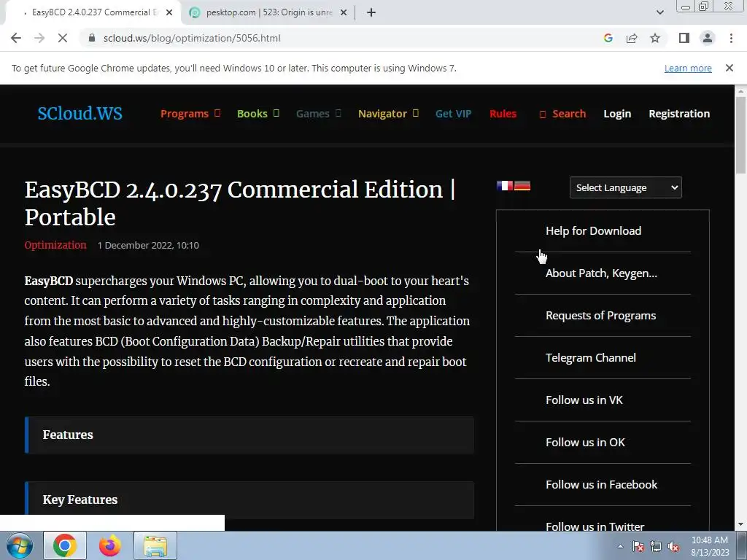Click Follow us in VK
Viewport: 747px width, 560px height.
(x=584, y=400)
